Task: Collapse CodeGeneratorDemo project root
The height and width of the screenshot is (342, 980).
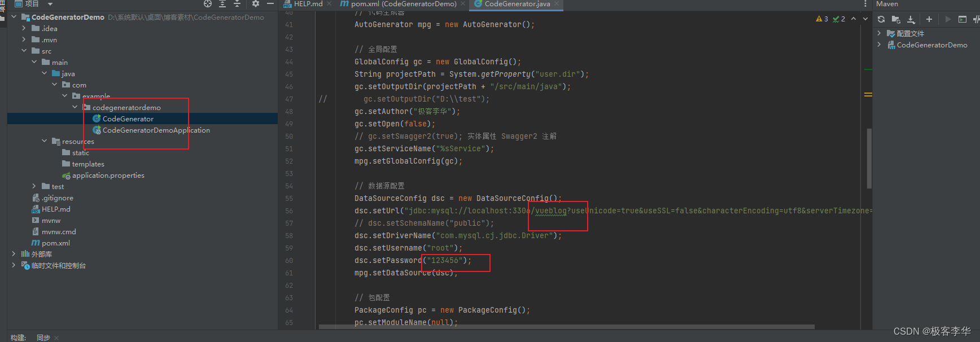Action: [14, 17]
